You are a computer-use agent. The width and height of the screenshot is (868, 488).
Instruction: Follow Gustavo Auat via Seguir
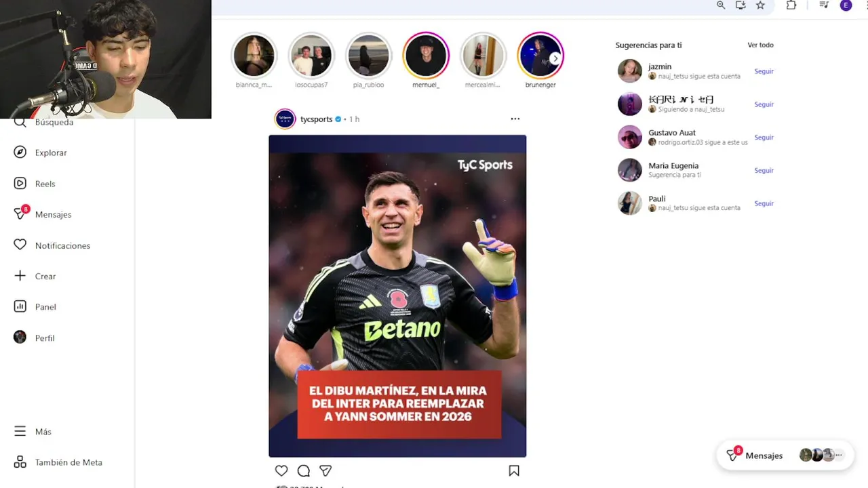pyautogui.click(x=764, y=138)
